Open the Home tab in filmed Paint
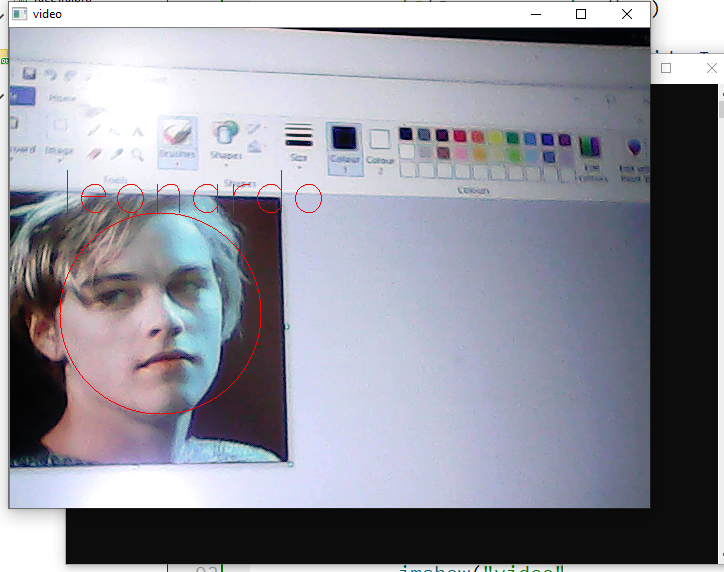724x572 pixels. point(62,98)
